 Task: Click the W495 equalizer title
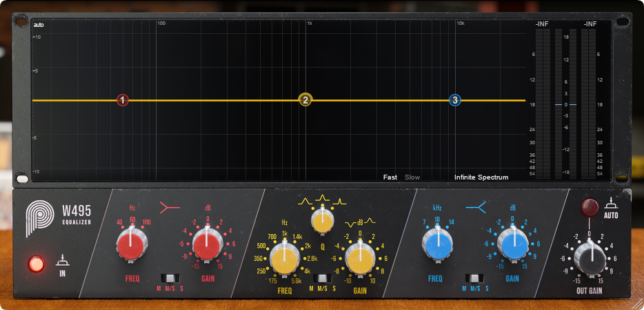point(77,215)
